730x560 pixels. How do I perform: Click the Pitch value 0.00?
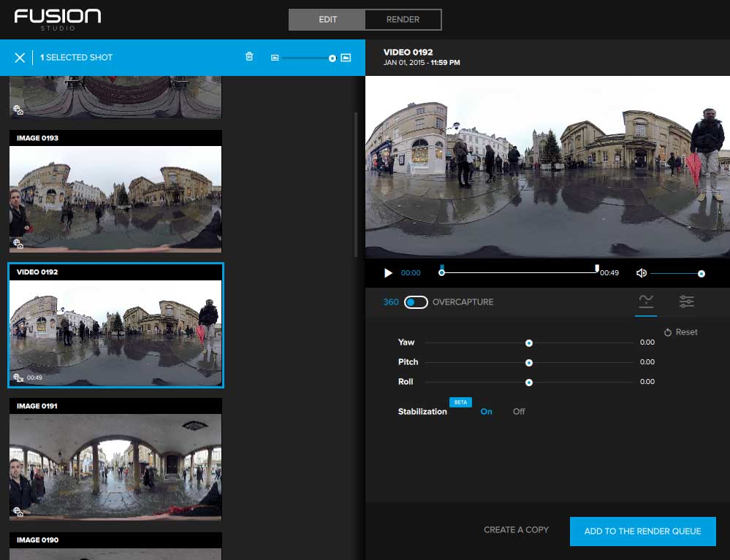tap(647, 362)
